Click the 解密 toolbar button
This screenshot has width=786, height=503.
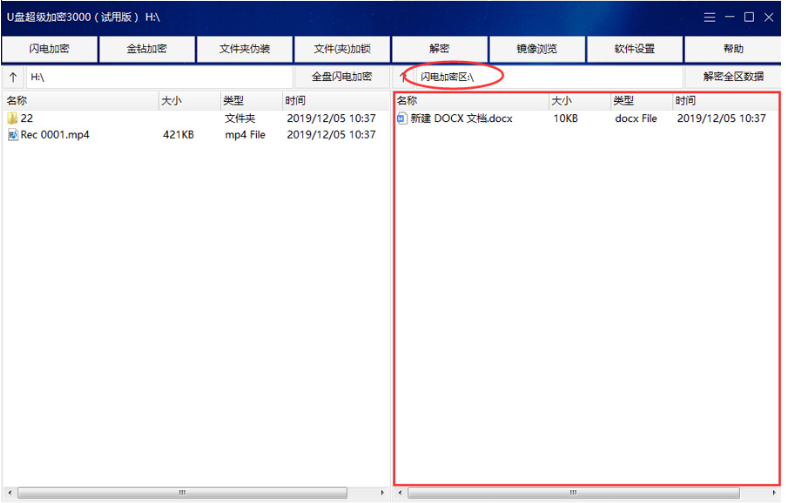439,49
